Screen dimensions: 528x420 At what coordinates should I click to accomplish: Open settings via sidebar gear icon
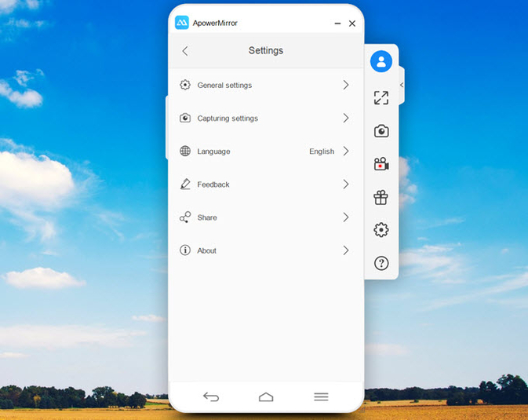tap(381, 230)
